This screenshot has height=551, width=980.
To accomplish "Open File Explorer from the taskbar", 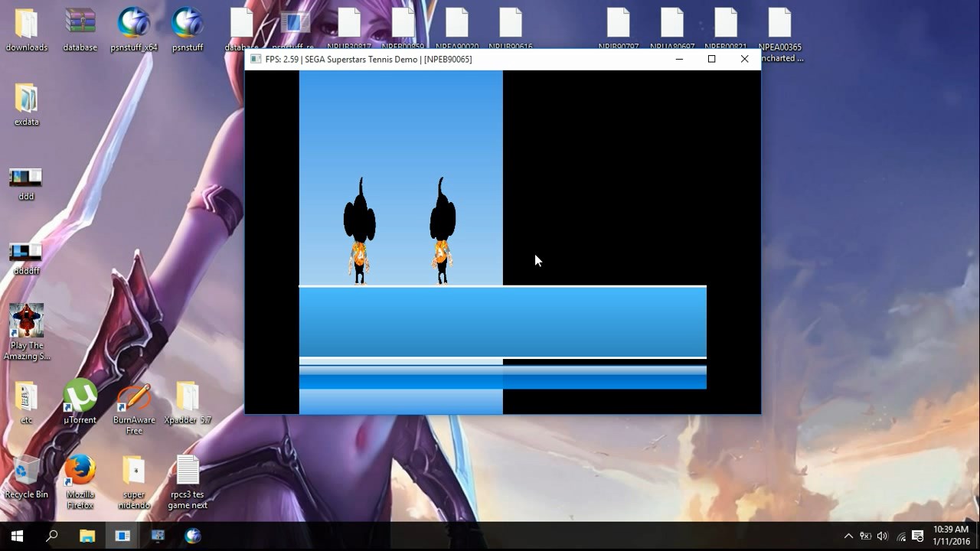I will (87, 536).
